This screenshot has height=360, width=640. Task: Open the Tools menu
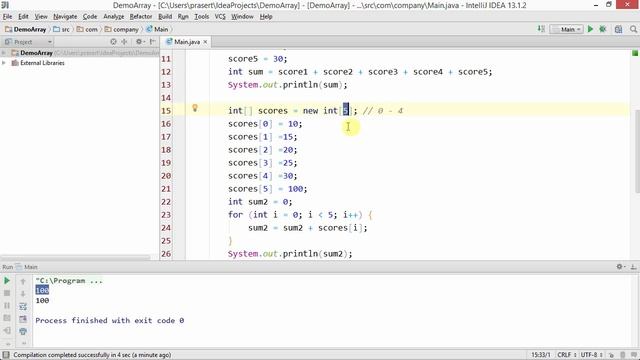click(x=202, y=17)
